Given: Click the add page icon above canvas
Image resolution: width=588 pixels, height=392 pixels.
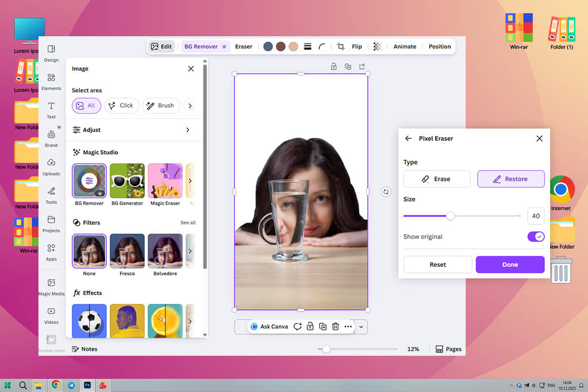Looking at the screenshot, I should (362, 67).
